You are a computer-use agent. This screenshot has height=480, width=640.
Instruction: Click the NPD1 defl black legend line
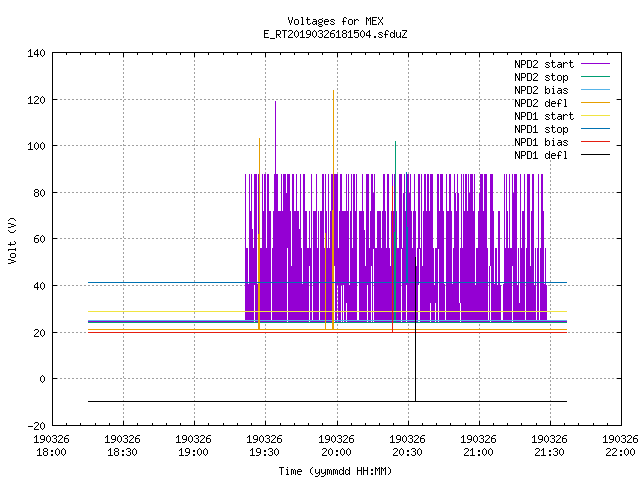point(595,155)
